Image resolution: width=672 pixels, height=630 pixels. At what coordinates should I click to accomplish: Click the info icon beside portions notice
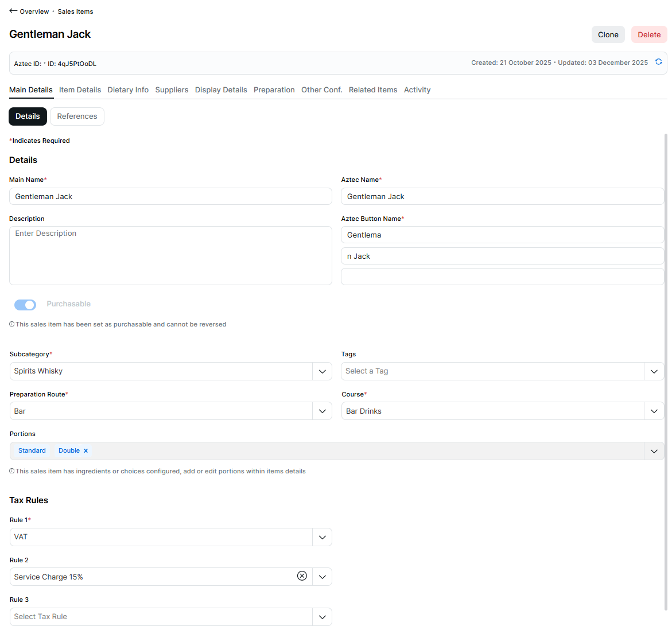tap(12, 471)
